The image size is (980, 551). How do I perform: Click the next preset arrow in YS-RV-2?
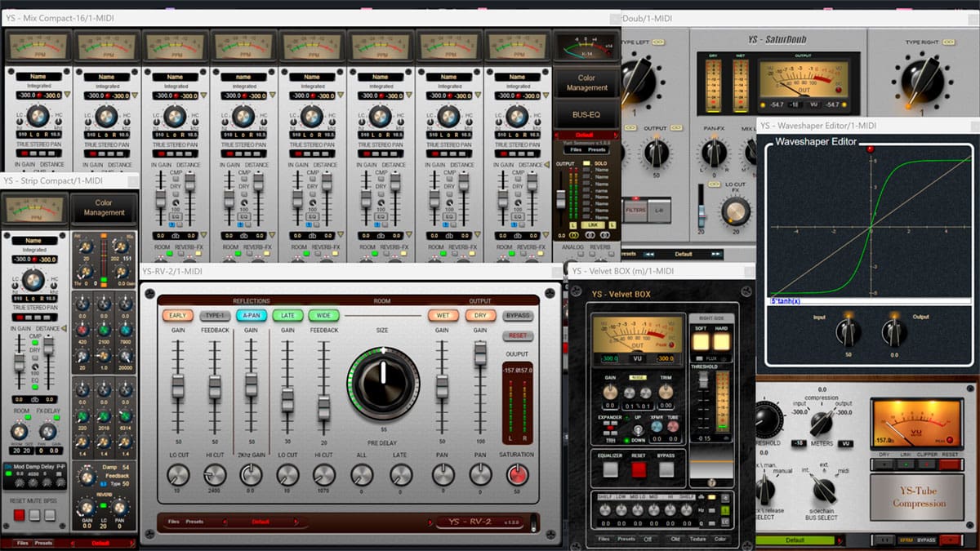coord(296,521)
